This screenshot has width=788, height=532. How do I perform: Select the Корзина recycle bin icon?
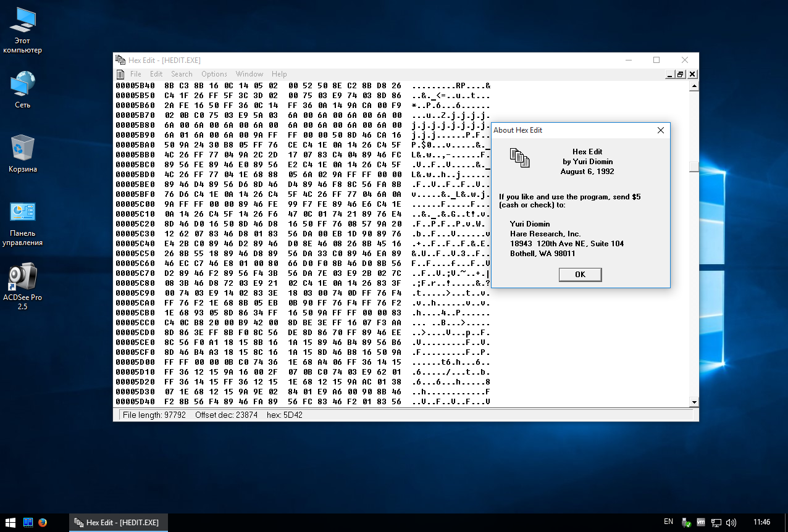point(23,154)
